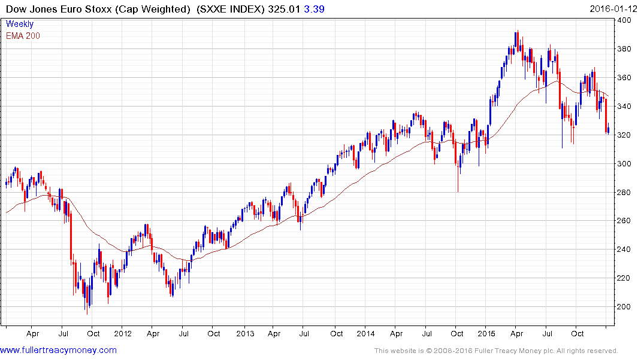Screen dimensions: 644x359
Task: Open the www.fullertreacymoney.com link
Action: pyautogui.click(x=58, y=350)
